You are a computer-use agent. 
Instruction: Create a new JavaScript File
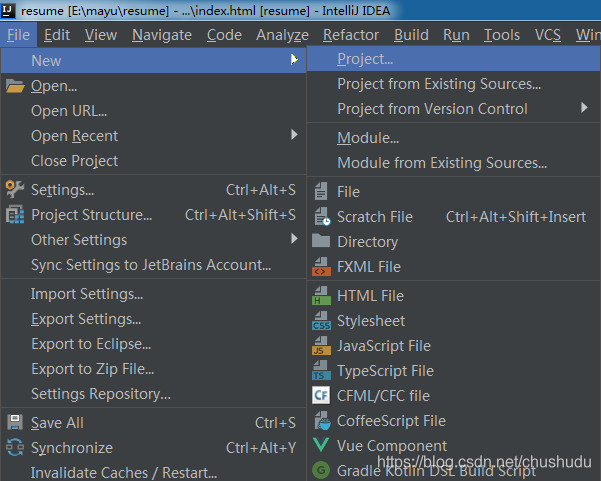pos(453,346)
